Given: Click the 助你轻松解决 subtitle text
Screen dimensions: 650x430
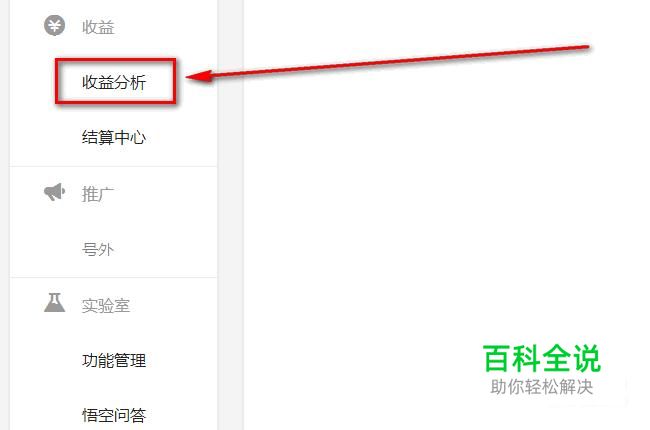Looking at the screenshot, I should [542, 387].
